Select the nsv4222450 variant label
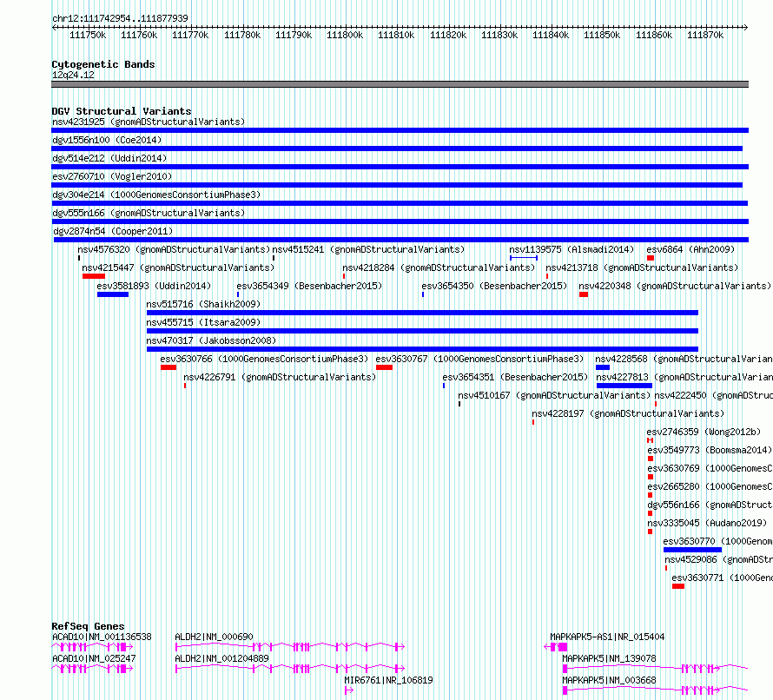 click(713, 395)
